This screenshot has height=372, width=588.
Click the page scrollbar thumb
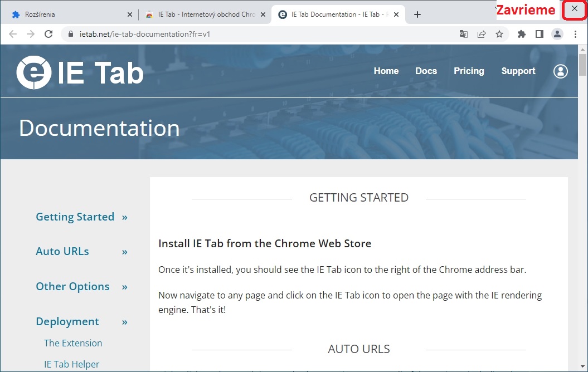pyautogui.click(x=582, y=65)
